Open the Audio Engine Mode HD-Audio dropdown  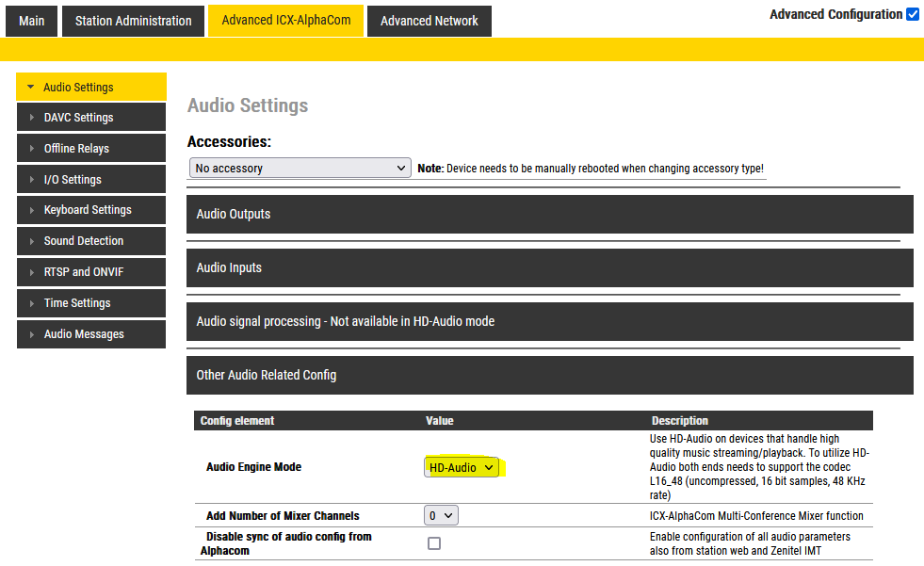461,467
